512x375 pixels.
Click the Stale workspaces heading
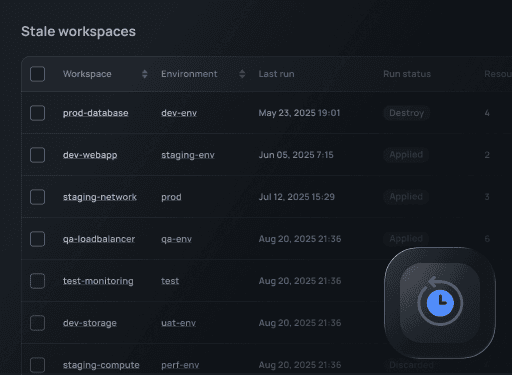click(x=78, y=32)
